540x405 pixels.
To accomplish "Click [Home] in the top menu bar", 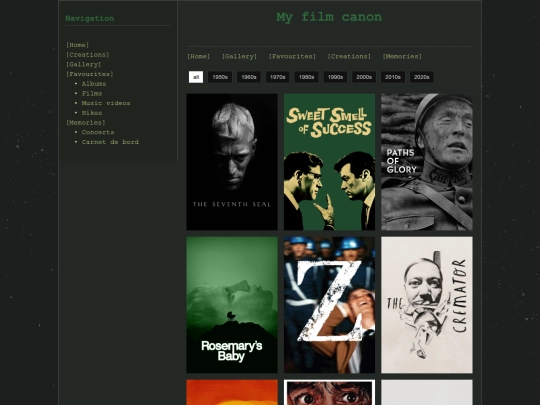I will click(199, 56).
